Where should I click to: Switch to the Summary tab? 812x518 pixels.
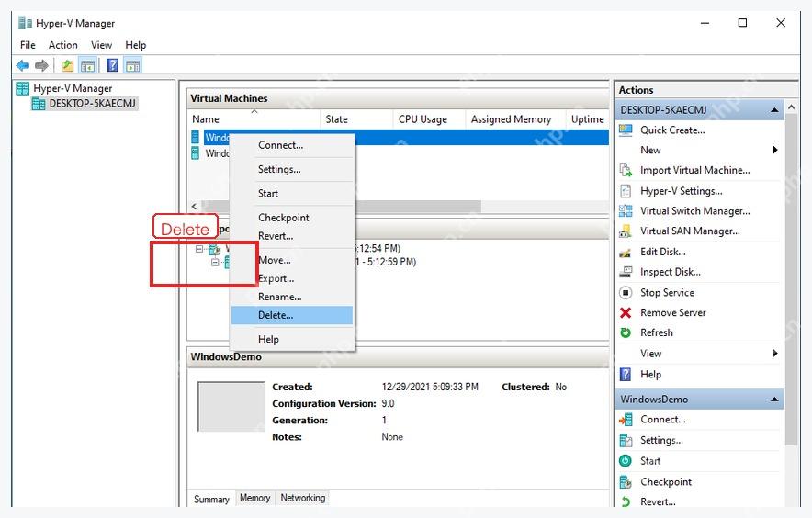pos(211,499)
